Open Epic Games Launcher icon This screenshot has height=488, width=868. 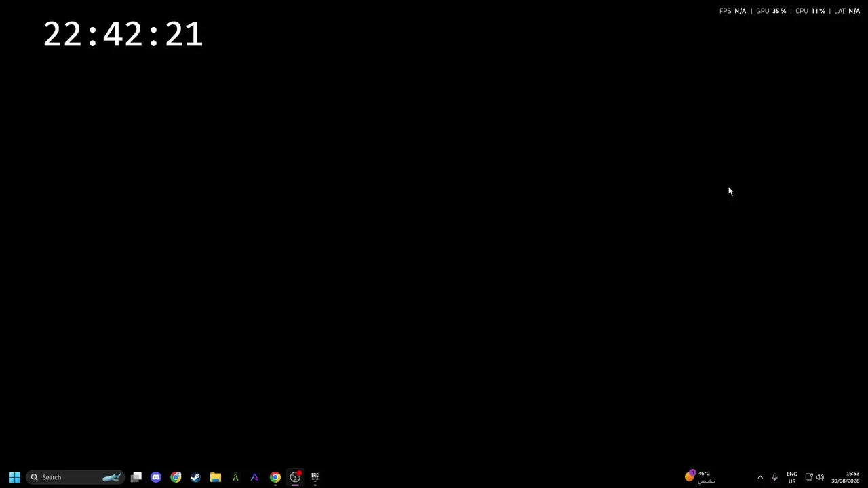point(315,477)
